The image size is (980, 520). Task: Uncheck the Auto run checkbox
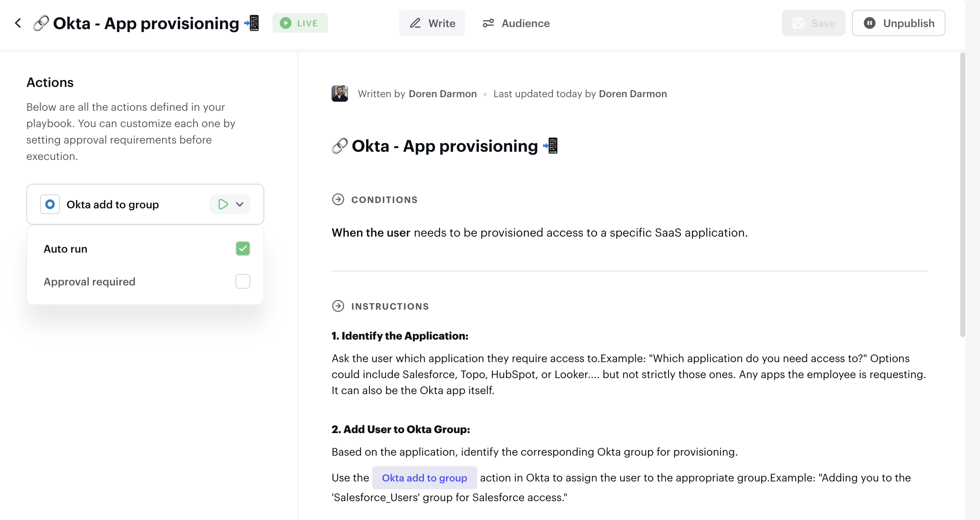243,249
